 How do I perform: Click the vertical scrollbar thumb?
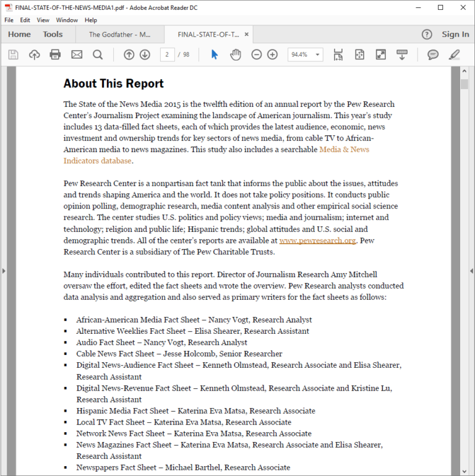pyautogui.click(x=464, y=84)
